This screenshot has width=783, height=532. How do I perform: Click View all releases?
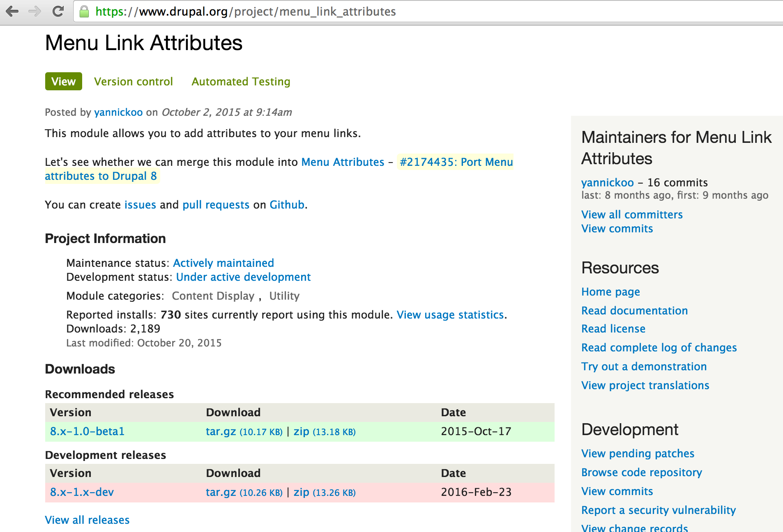pos(87,520)
